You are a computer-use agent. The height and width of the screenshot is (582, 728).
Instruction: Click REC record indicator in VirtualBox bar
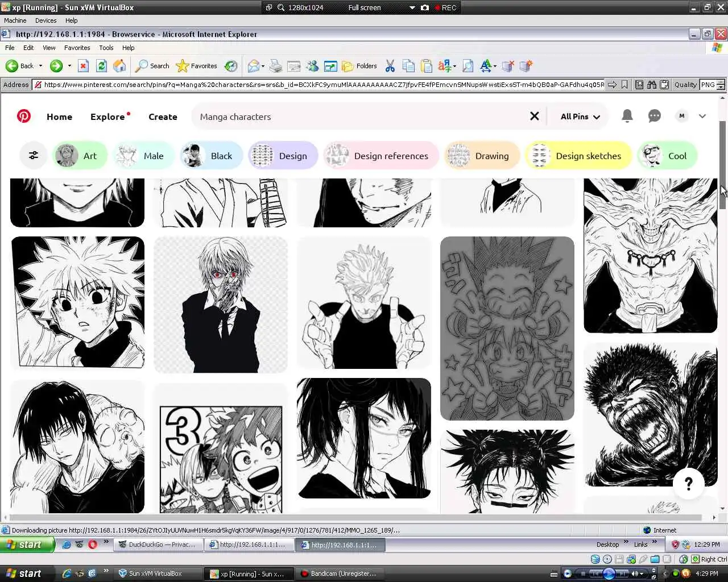pyautogui.click(x=445, y=7)
